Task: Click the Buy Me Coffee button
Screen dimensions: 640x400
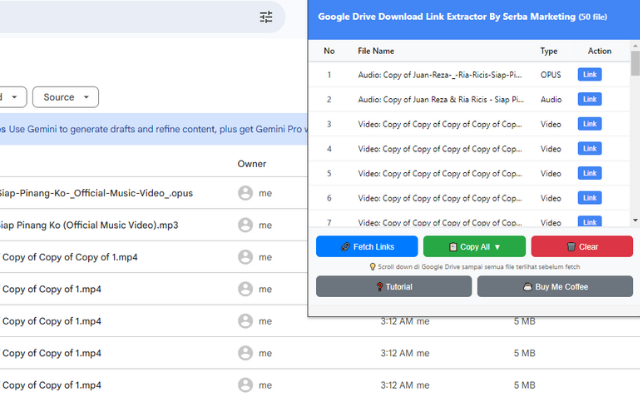Action: point(555,287)
